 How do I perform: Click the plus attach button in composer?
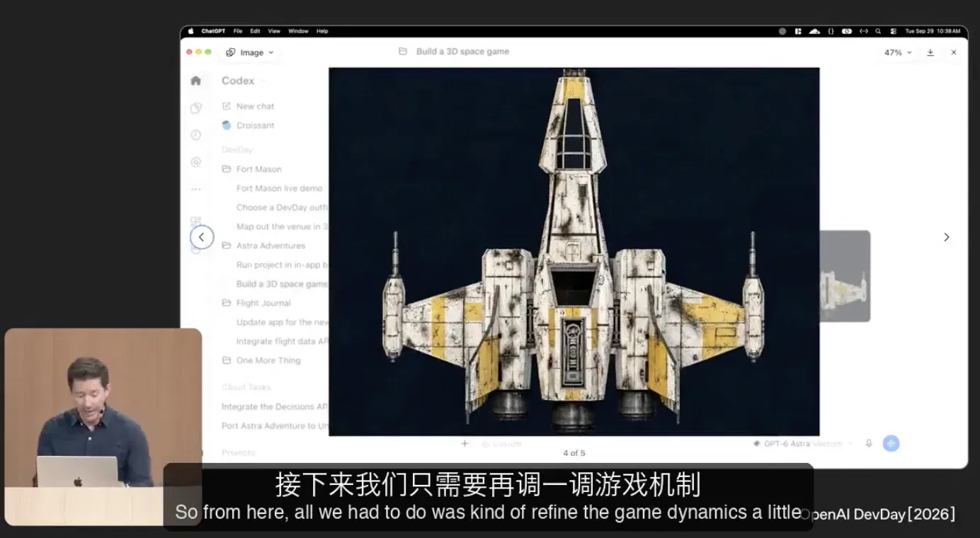[465, 444]
